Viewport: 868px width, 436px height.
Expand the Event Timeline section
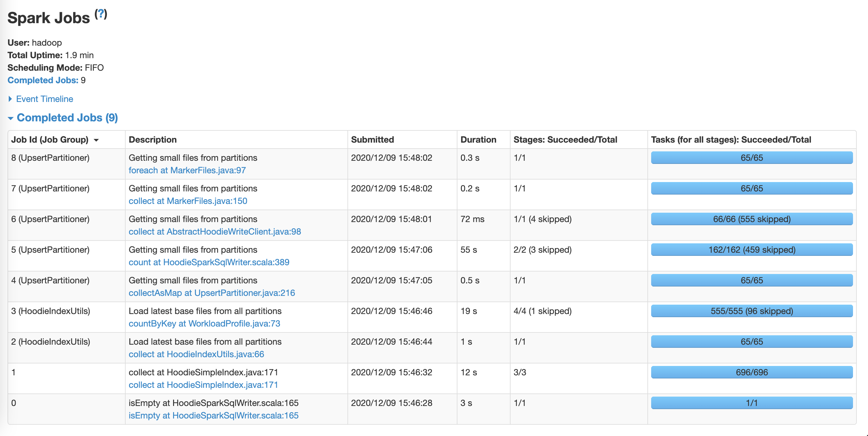click(x=44, y=99)
